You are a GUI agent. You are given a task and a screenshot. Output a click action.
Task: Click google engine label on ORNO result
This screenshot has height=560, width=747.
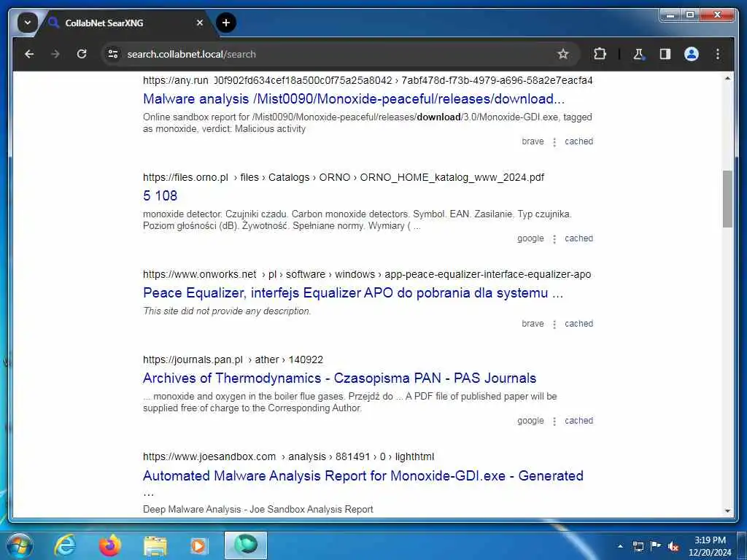point(531,238)
